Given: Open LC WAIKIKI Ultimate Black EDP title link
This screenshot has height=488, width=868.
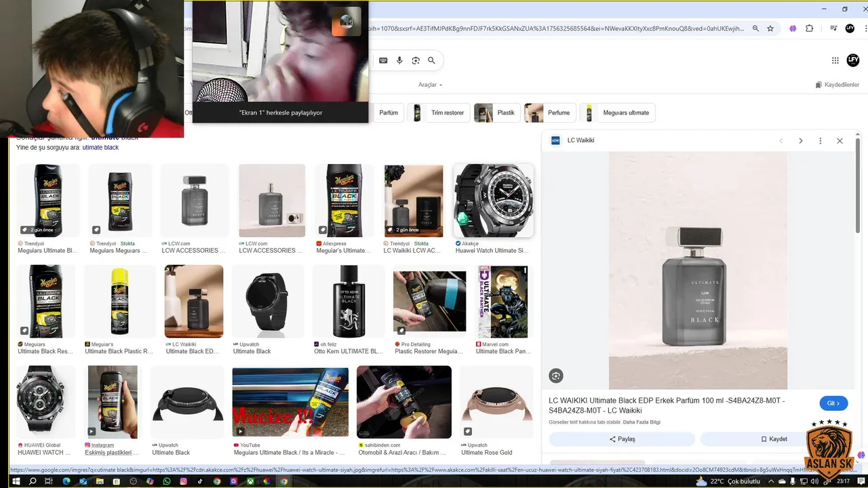Looking at the screenshot, I should 667,405.
